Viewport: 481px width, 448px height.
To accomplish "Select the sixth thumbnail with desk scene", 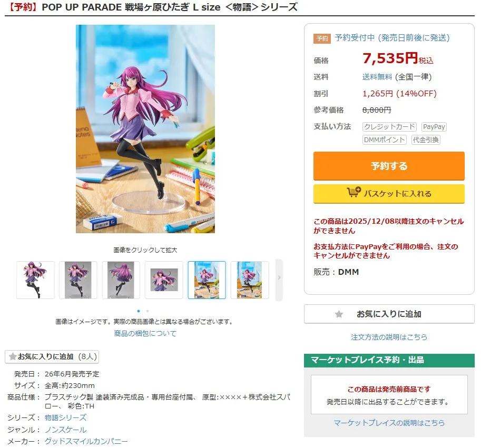I will [x=250, y=280].
